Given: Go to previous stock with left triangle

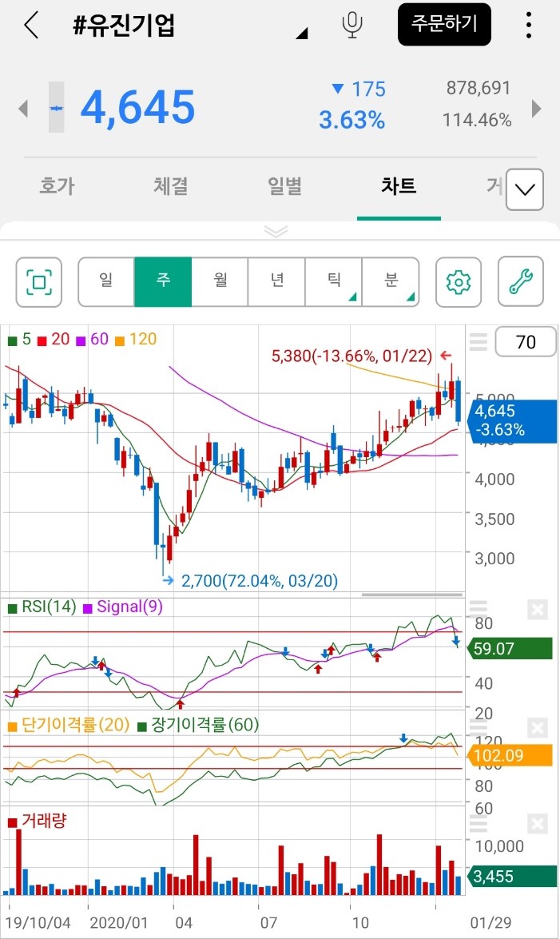Looking at the screenshot, I should 23,109.
